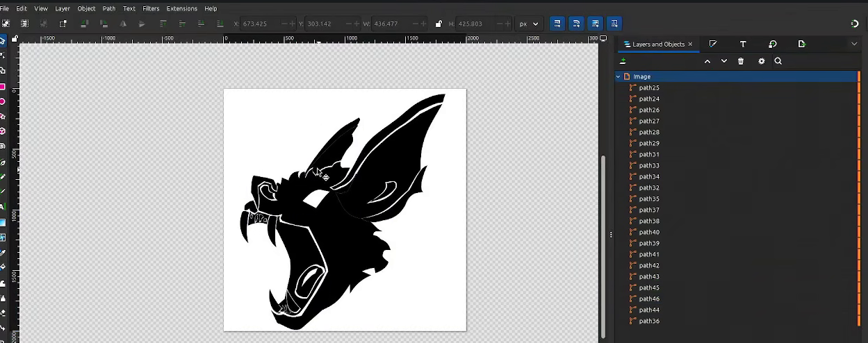
Task: Toggle the selection box mode icon
Action: tap(63, 23)
